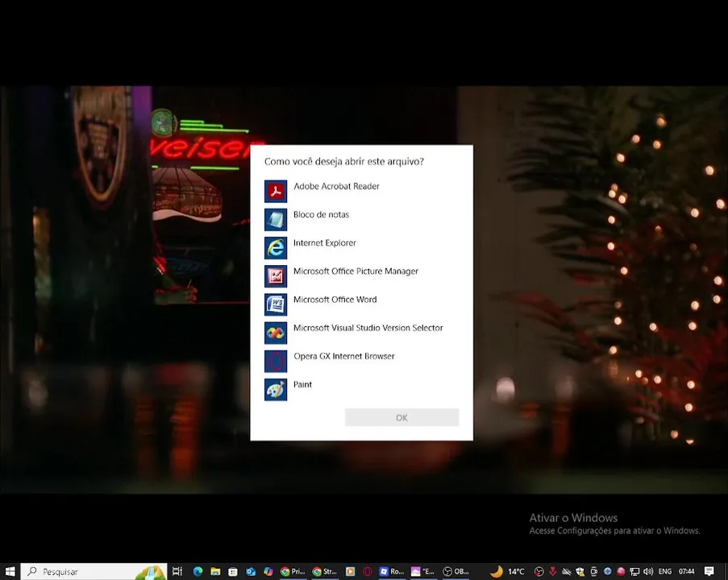Click the Meet Now camera tray icon

point(594,571)
